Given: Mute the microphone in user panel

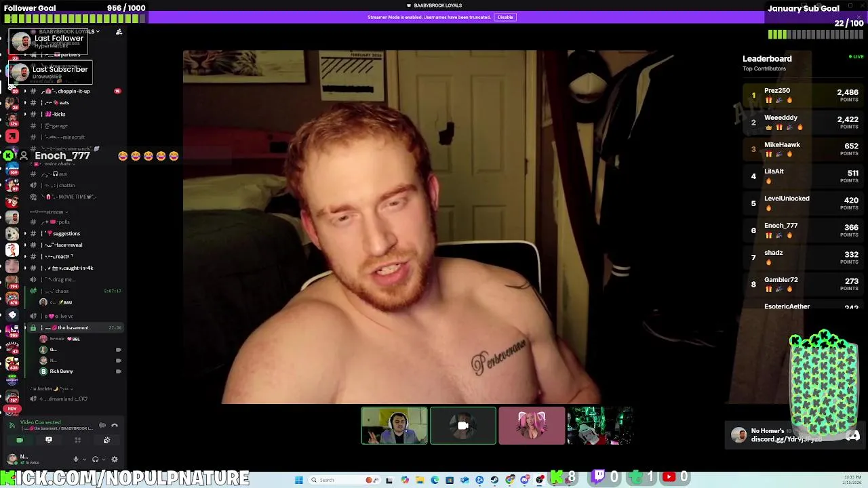Looking at the screenshot, I should (75, 459).
